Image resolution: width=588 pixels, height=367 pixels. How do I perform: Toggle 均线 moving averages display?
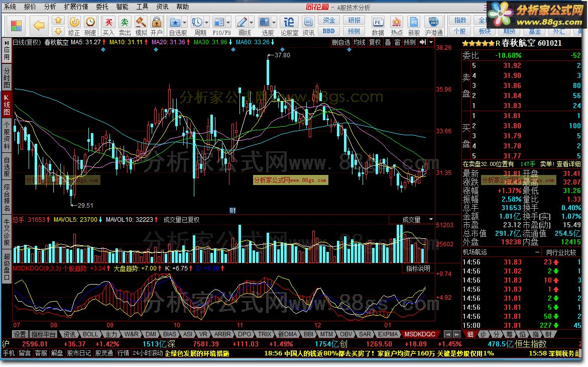coord(359,42)
